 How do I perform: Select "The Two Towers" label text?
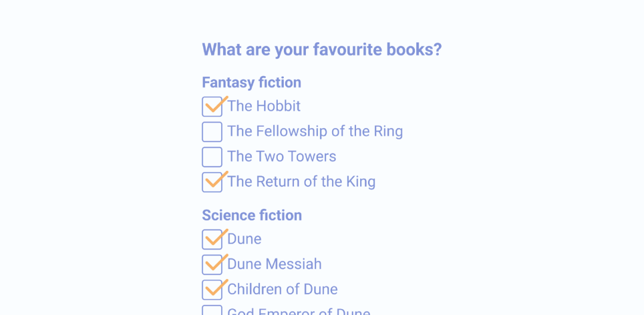pyautogui.click(x=281, y=157)
